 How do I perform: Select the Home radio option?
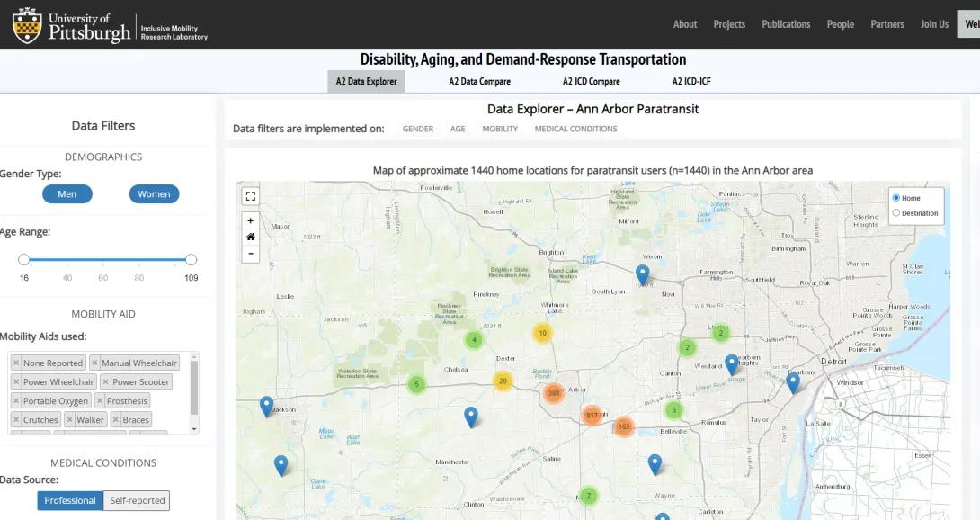pos(896,198)
